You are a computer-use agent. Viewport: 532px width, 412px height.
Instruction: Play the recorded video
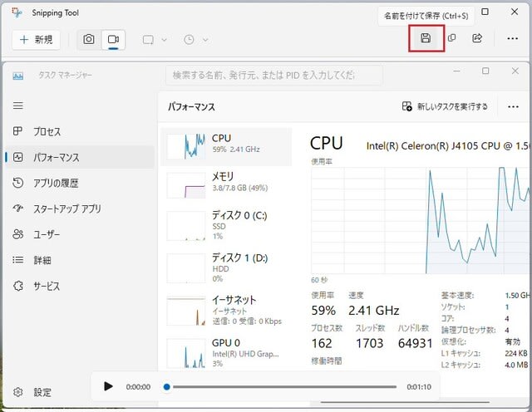coord(108,386)
